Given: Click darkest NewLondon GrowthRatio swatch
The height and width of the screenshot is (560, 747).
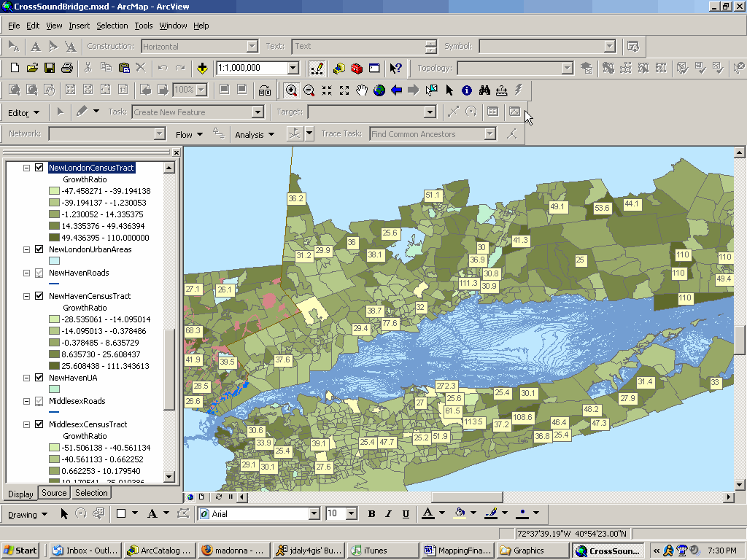Looking at the screenshot, I should tap(54, 238).
